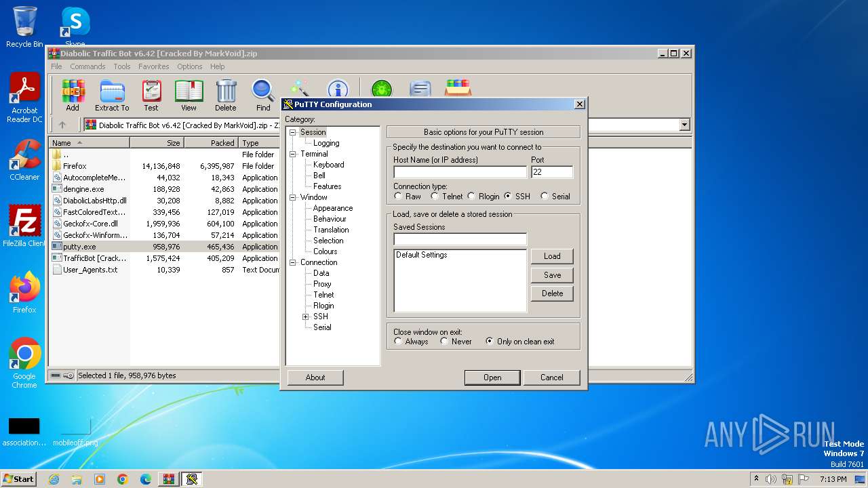The width and height of the screenshot is (868, 488).
Task: Open the Recycle Bin desktop icon
Action: tap(24, 27)
